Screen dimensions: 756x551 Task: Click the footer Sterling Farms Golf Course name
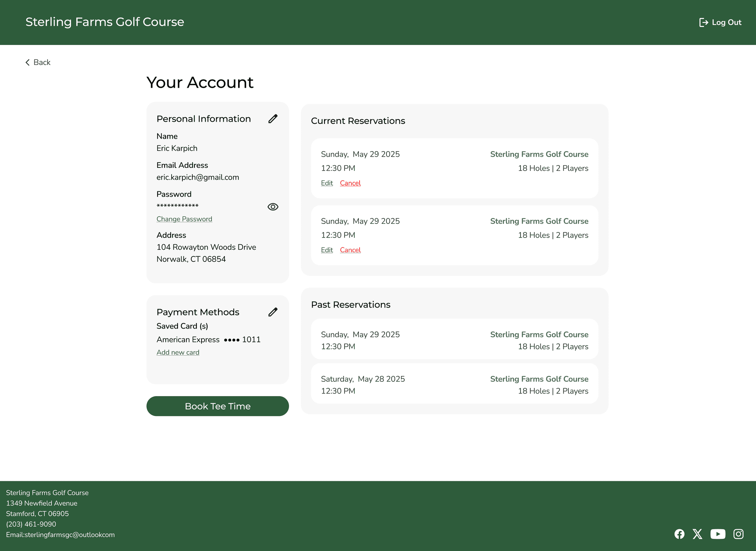47,493
